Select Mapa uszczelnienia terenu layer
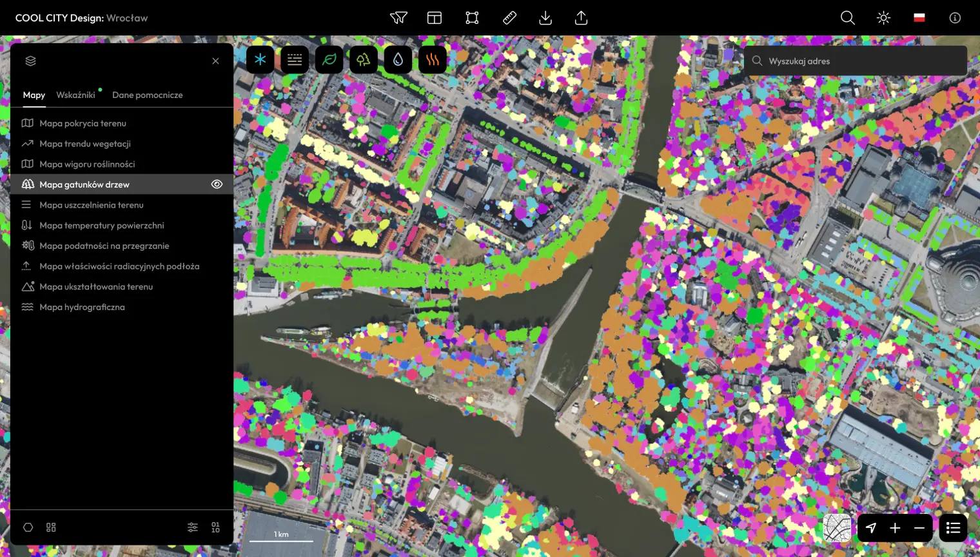980x557 pixels. (122, 205)
